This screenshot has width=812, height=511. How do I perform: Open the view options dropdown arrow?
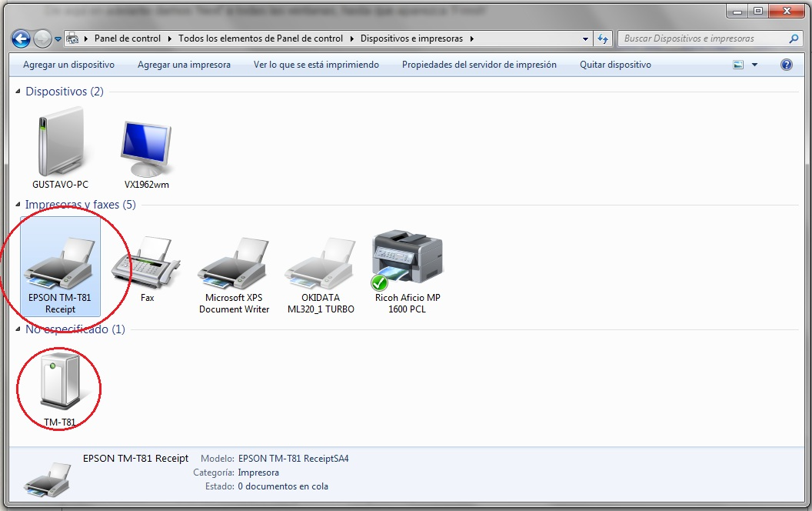(x=754, y=65)
